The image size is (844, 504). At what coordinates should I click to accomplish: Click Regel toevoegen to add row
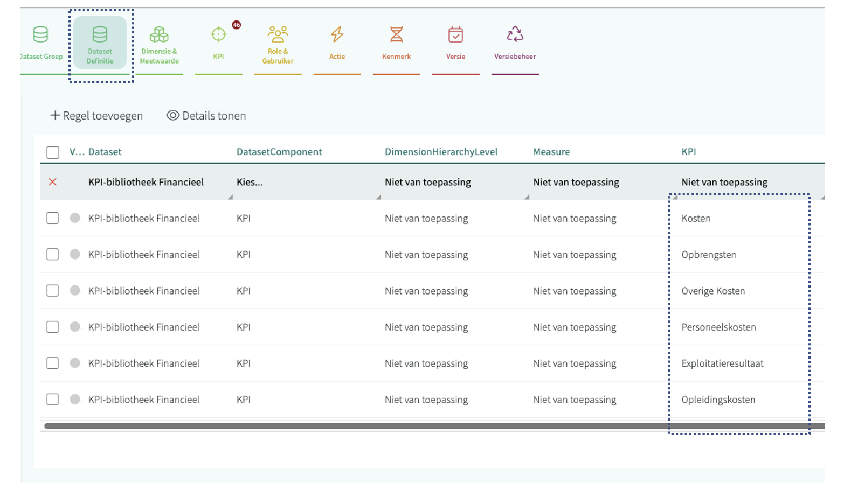(96, 116)
